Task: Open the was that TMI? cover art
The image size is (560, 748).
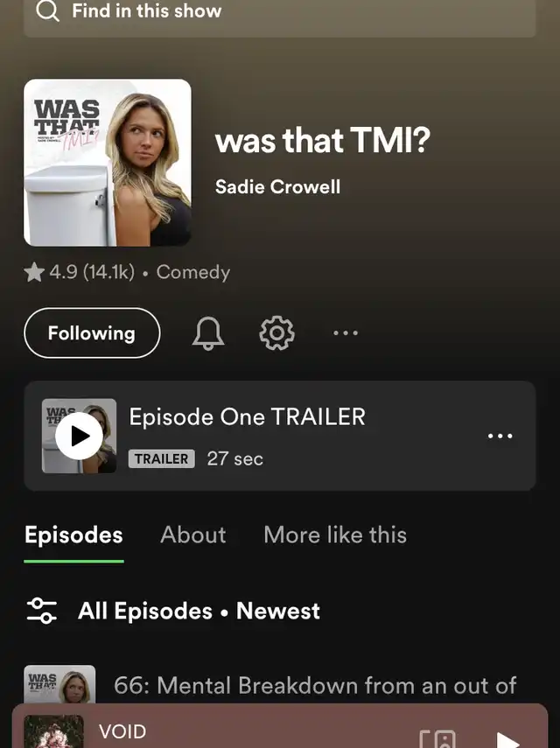Action: coord(108,163)
